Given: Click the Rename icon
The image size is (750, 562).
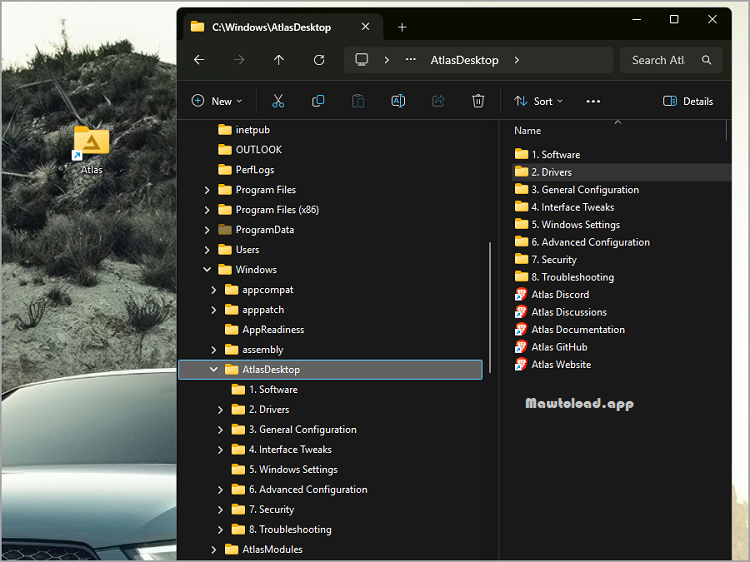Looking at the screenshot, I should 398,101.
